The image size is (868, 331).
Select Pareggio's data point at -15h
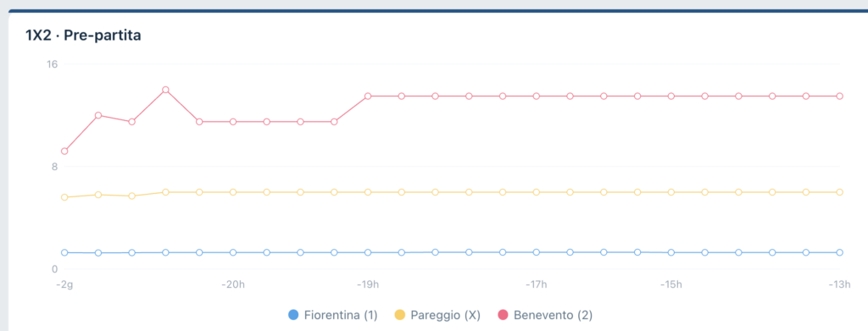tap(671, 192)
